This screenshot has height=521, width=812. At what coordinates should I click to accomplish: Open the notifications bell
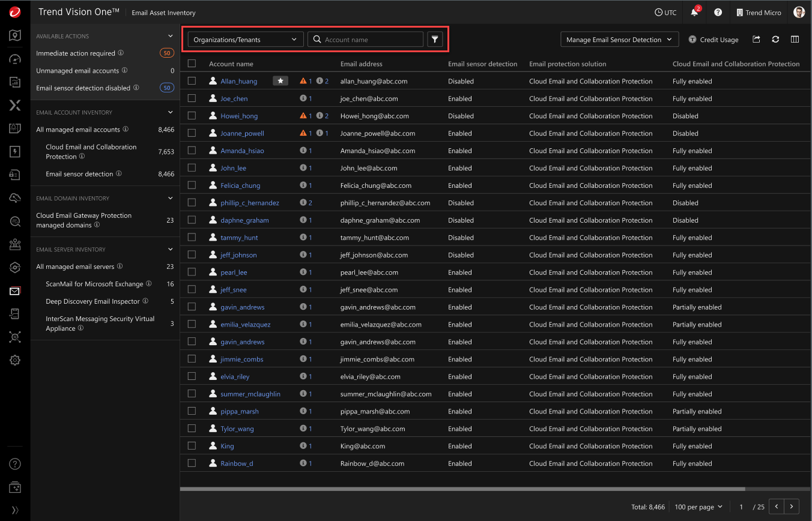click(x=695, y=13)
